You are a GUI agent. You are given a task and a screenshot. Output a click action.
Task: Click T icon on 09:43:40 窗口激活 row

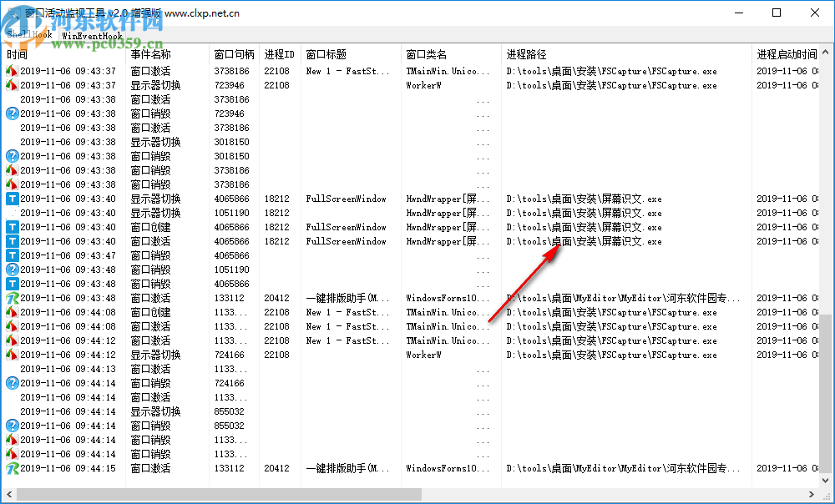point(12,241)
